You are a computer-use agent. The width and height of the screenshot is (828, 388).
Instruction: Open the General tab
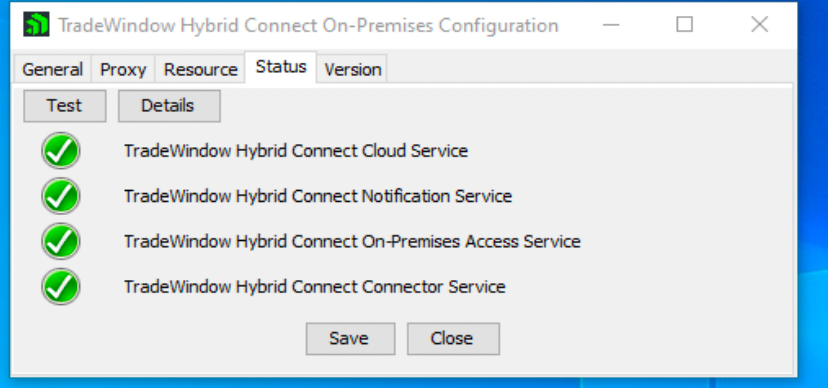[52, 69]
